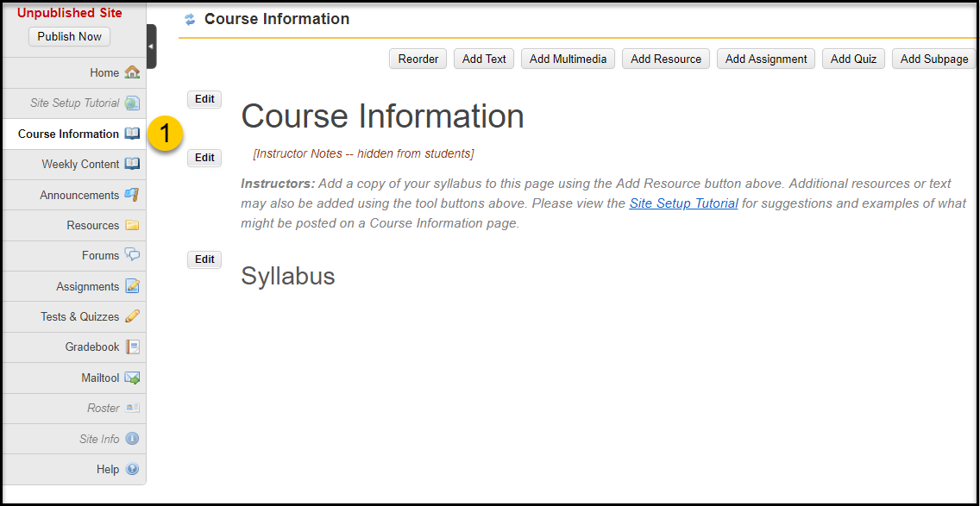The width and height of the screenshot is (980, 506).
Task: Click the Tests & Quizzes pencil icon
Action: pyautogui.click(x=132, y=316)
